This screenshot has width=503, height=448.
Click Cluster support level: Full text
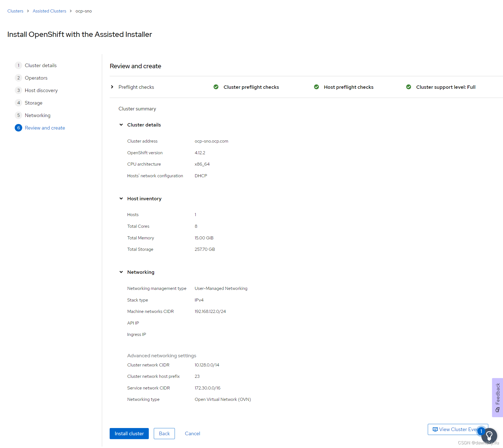(x=446, y=87)
